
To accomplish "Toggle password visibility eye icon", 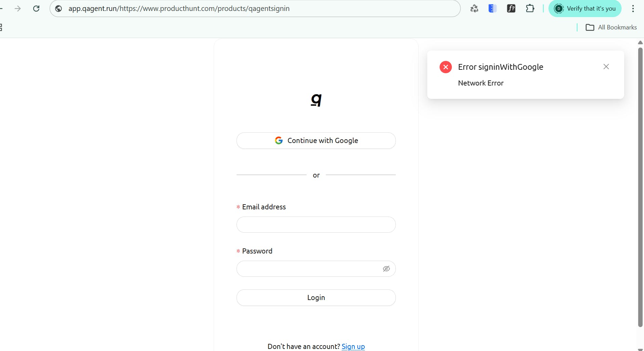I will [x=386, y=269].
